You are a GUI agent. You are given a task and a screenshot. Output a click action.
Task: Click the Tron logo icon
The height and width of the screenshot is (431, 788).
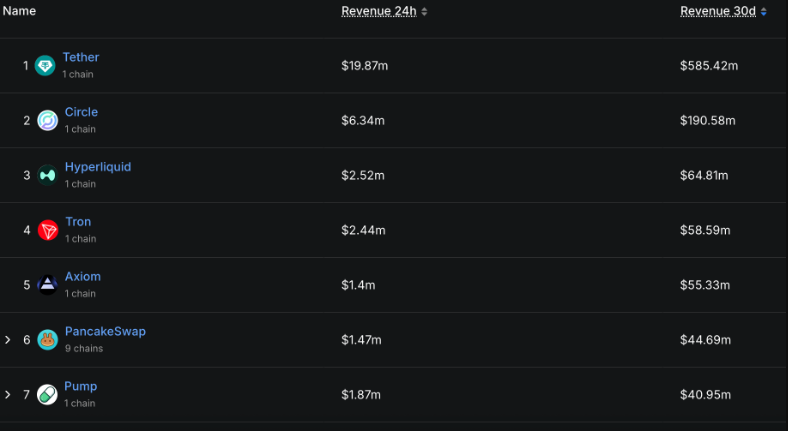click(48, 231)
